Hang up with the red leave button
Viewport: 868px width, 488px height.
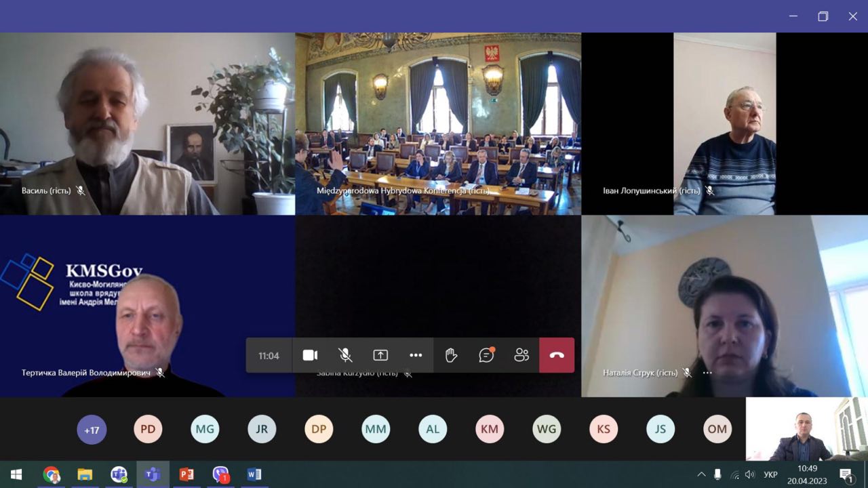pyautogui.click(x=557, y=355)
